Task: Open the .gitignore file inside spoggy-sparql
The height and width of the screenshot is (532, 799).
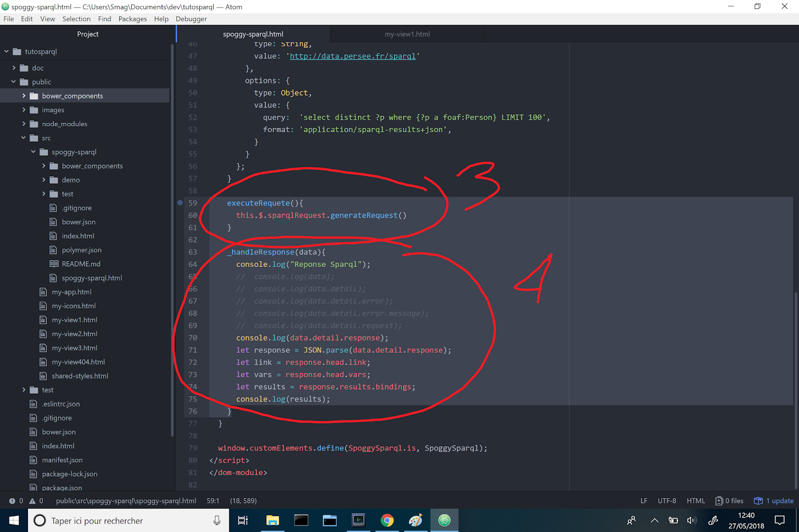Action: click(x=77, y=208)
